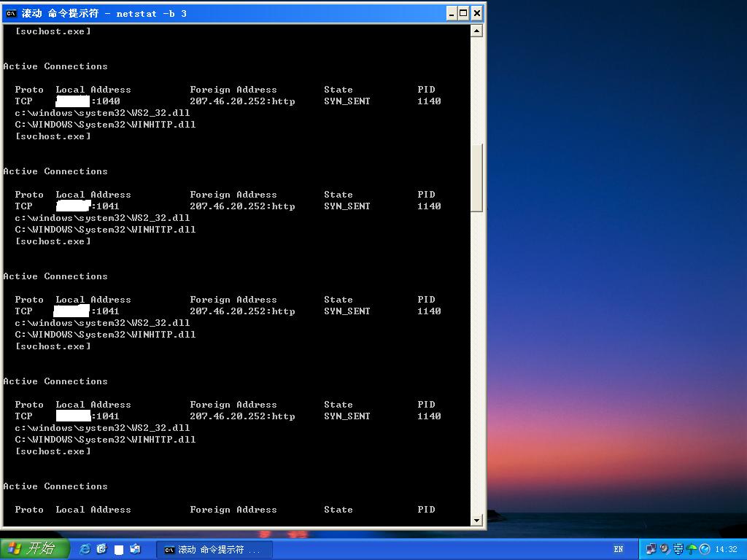747x560 pixels.
Task: Open the EN language bar indicator
Action: [619, 549]
